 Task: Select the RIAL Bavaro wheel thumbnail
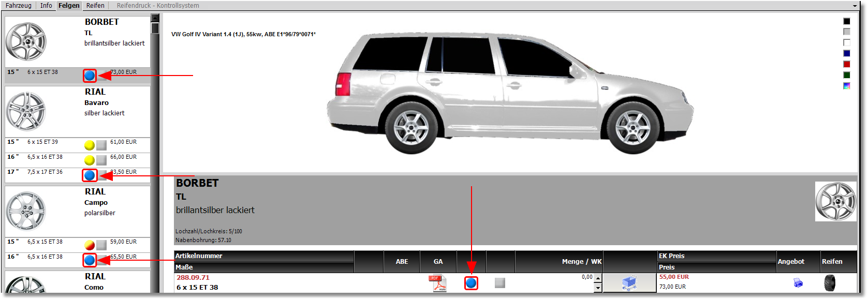click(26, 111)
